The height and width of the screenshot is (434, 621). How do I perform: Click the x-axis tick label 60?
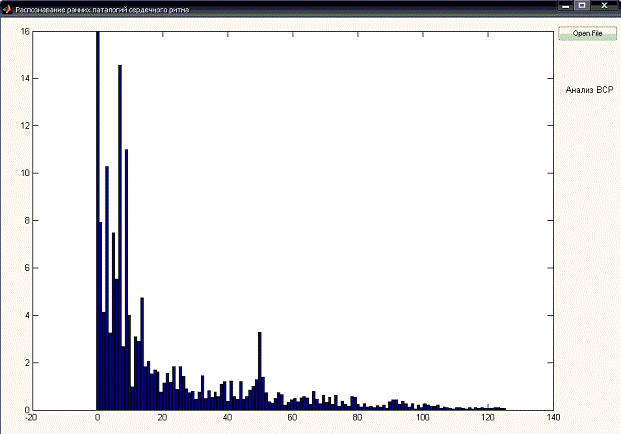[292, 419]
